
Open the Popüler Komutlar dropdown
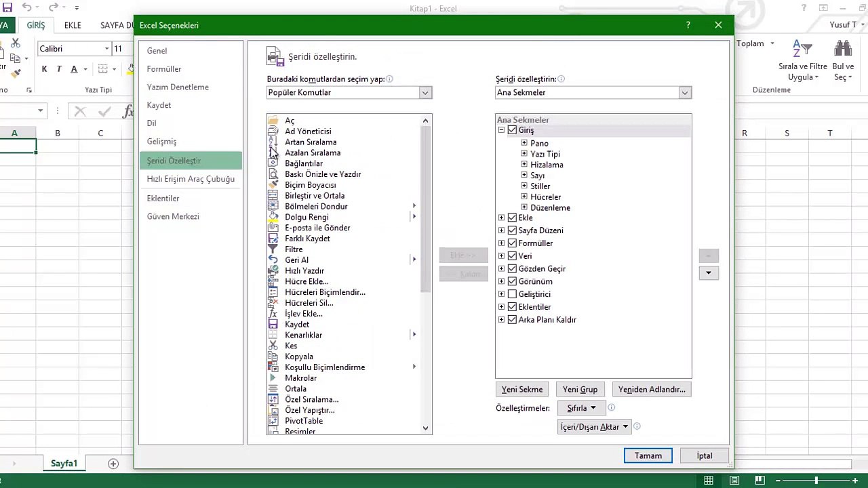[425, 93]
